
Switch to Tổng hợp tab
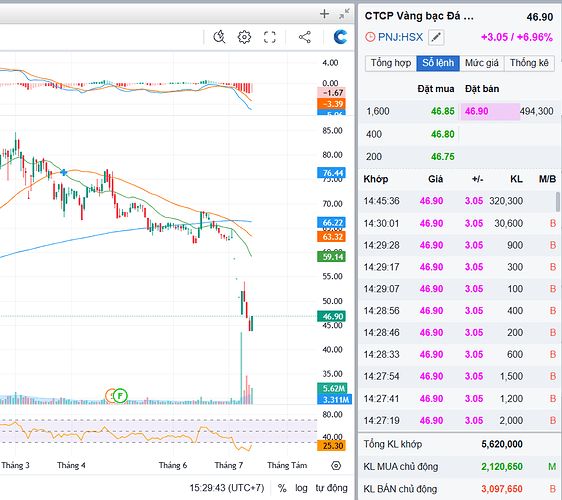[x=391, y=63]
